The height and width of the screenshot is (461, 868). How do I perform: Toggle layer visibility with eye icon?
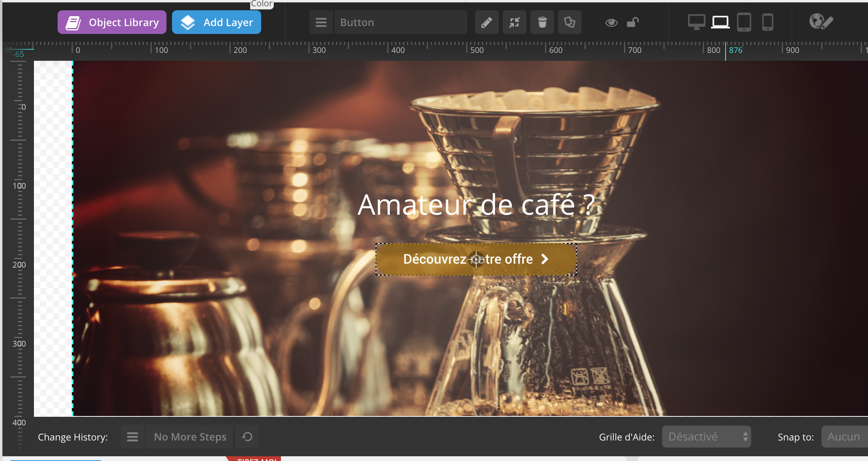coord(611,23)
